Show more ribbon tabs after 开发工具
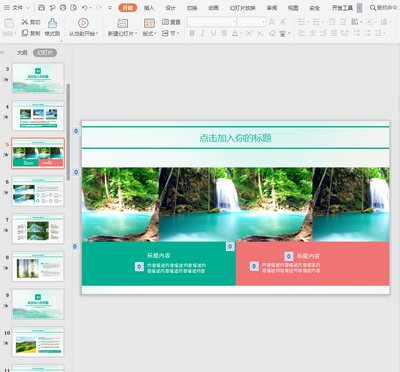Image resolution: width=400 pixels, height=372 pixels. click(359, 8)
